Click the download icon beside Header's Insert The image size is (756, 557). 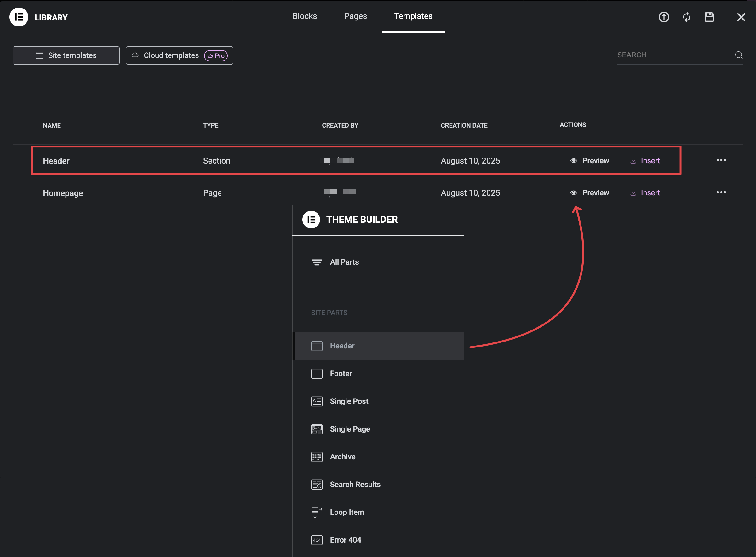(x=633, y=160)
